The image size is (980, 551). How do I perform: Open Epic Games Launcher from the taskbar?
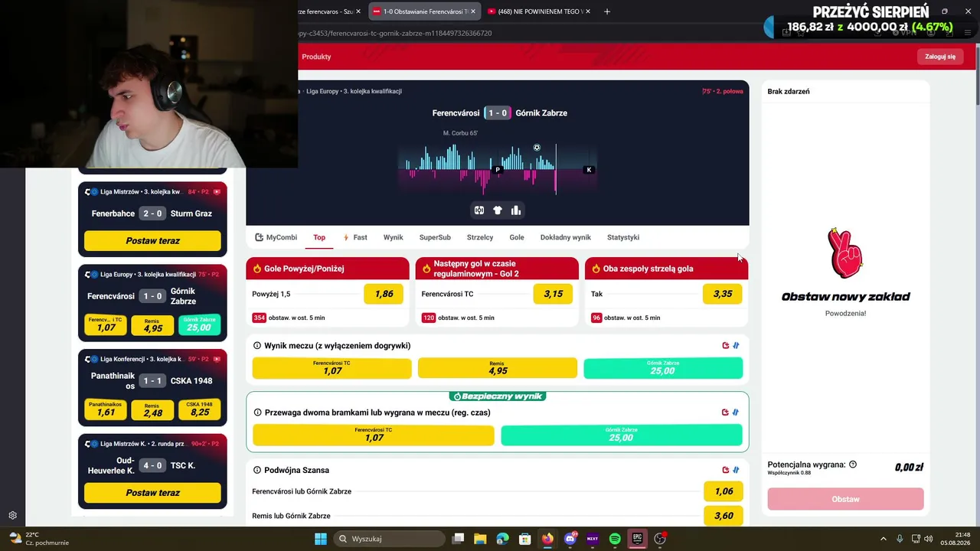(637, 539)
